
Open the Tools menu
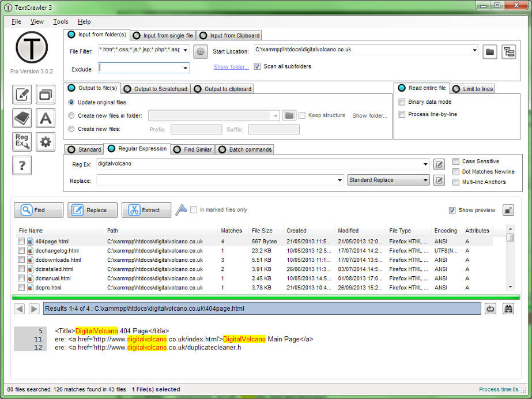tap(61, 21)
